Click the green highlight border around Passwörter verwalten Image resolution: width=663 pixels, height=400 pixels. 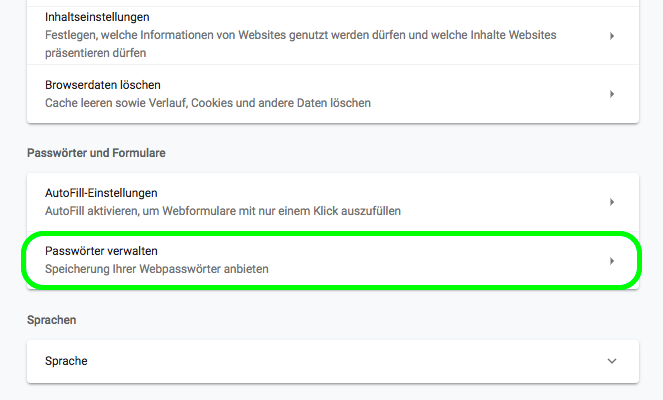(332, 233)
